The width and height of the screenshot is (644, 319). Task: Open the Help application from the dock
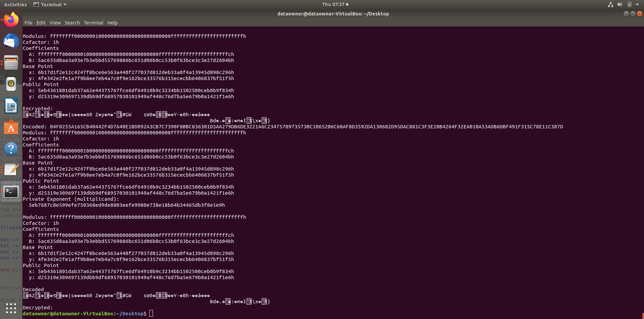pyautogui.click(x=11, y=148)
